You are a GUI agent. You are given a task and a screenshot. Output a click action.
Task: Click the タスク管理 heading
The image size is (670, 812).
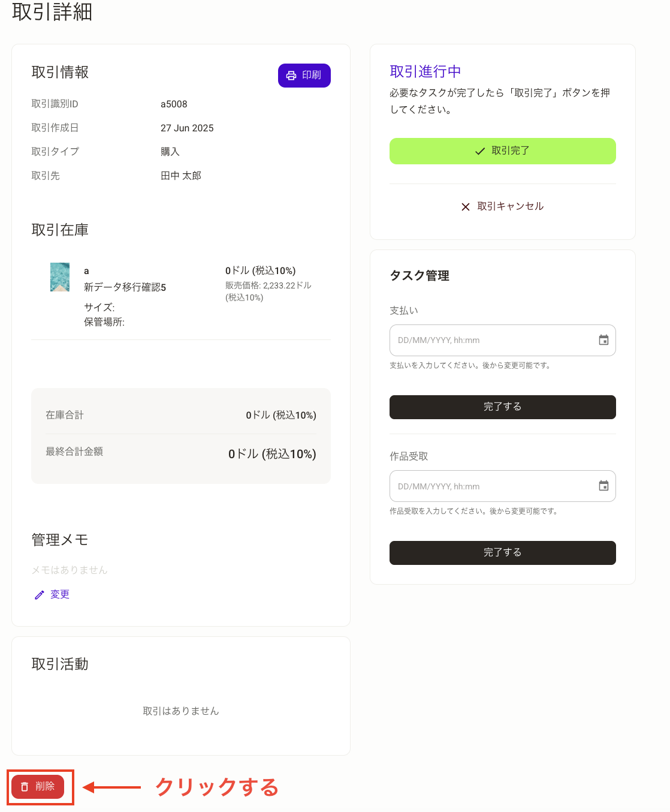click(419, 276)
